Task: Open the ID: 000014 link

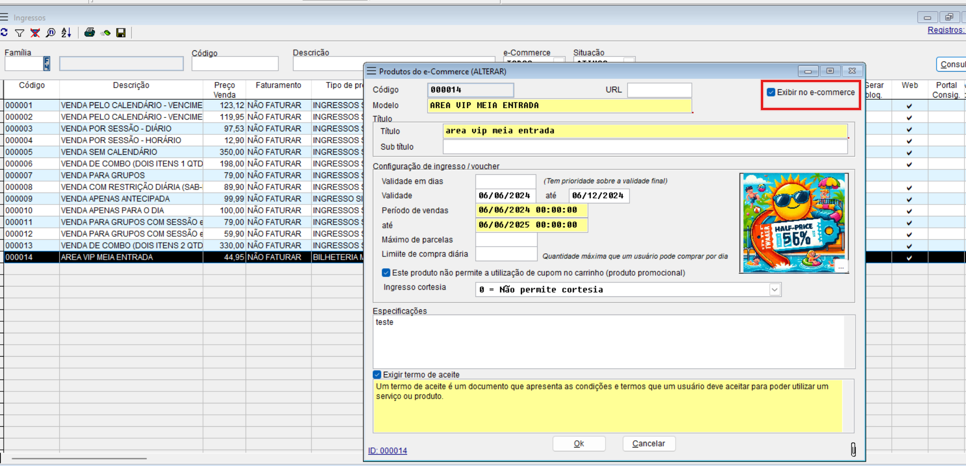Action: 387,451
